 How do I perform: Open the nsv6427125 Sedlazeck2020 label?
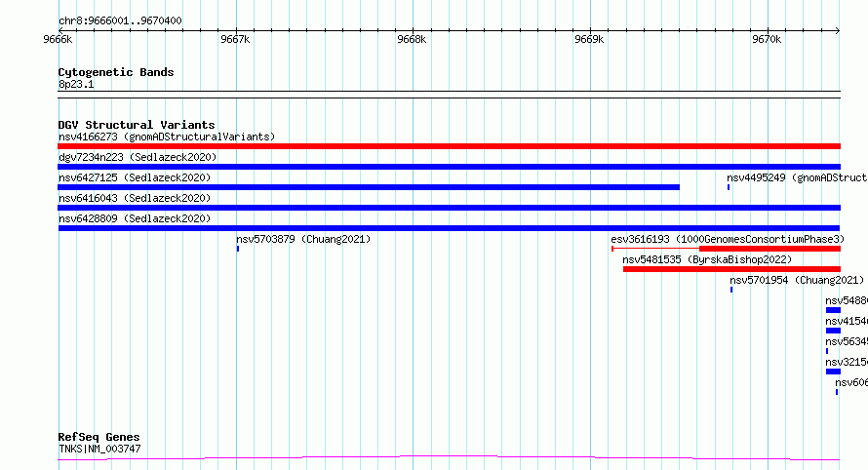(x=135, y=177)
